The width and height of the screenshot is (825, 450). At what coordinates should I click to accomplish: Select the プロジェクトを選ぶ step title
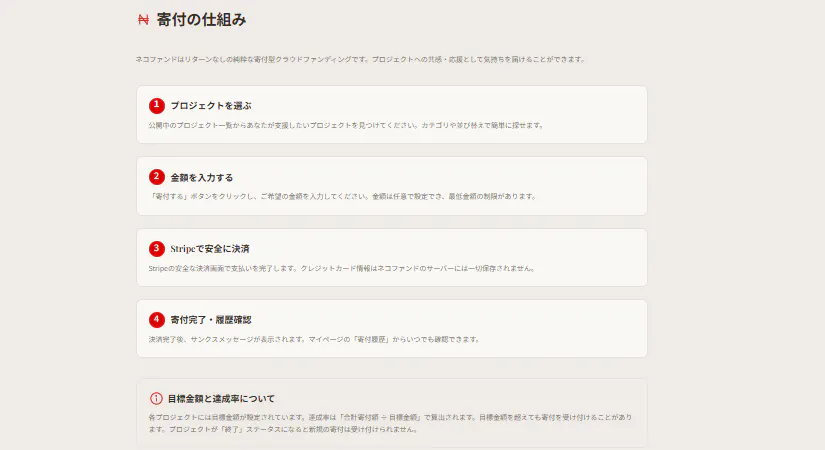tap(210, 106)
